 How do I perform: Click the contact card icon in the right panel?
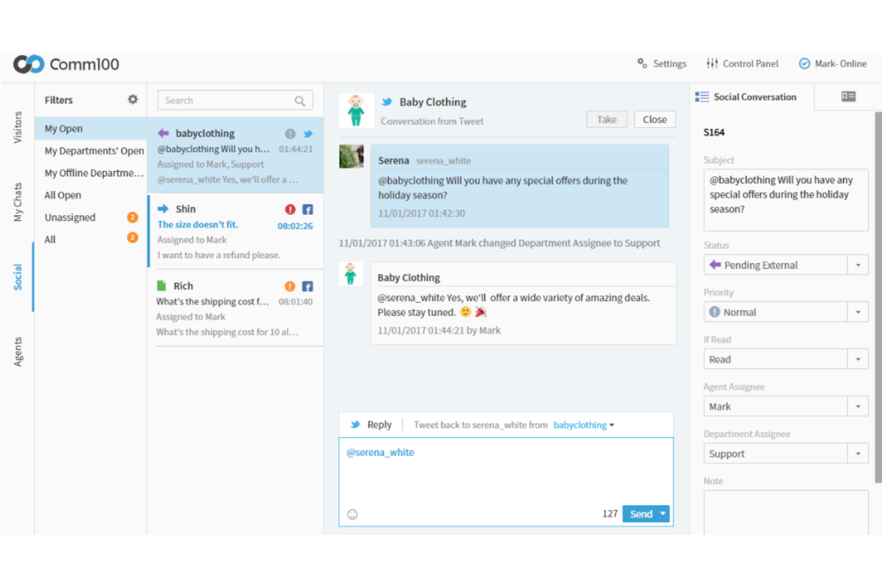849,96
